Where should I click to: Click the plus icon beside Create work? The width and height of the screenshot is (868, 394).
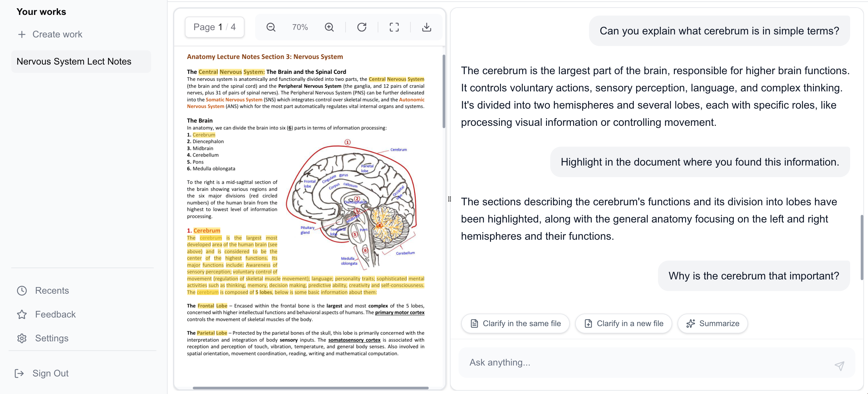[22, 34]
